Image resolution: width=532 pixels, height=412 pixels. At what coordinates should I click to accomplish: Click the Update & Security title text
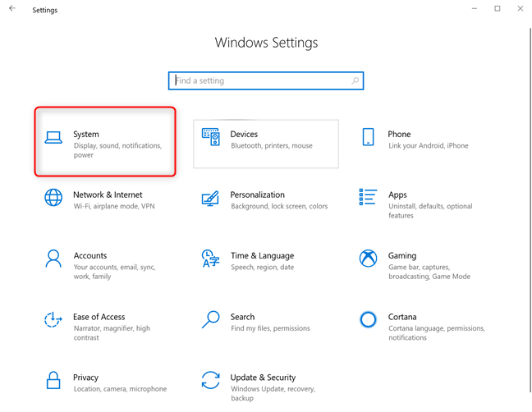[x=263, y=378]
